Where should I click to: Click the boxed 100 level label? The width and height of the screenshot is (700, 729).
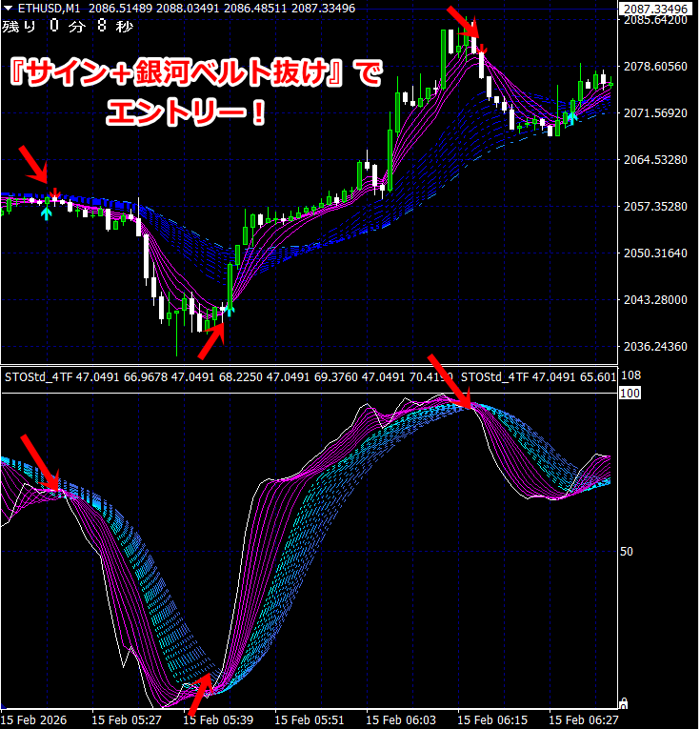click(630, 394)
